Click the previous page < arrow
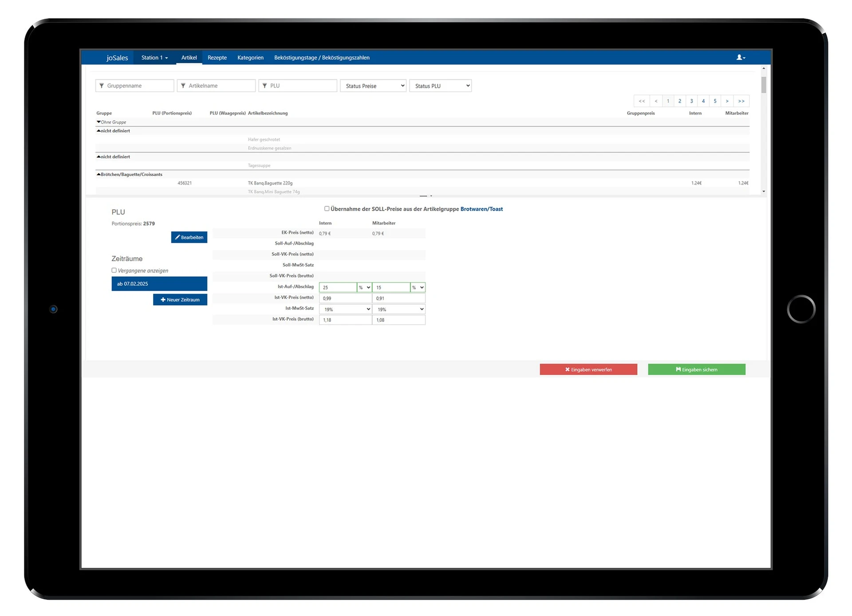Viewport: 852px width, 616px height. (x=656, y=101)
